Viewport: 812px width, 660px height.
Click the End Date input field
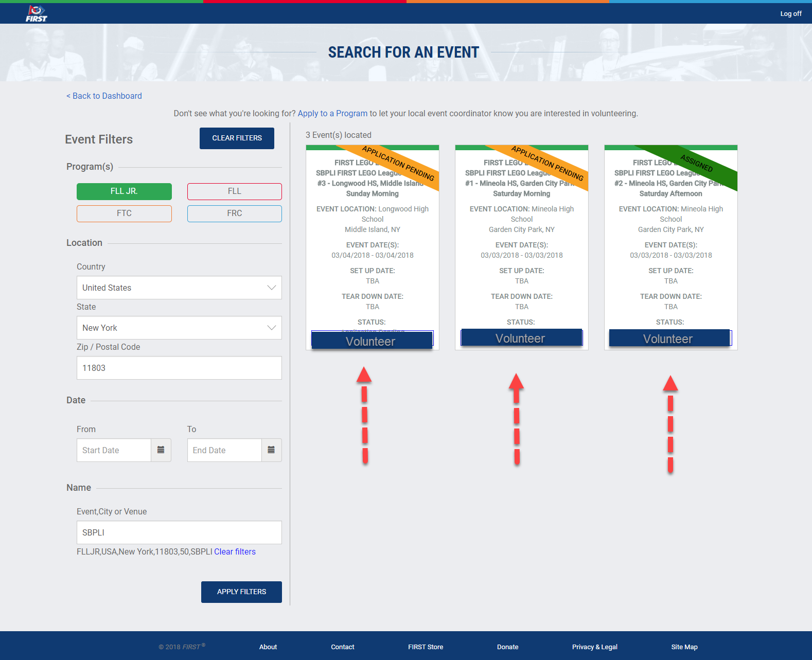click(224, 450)
